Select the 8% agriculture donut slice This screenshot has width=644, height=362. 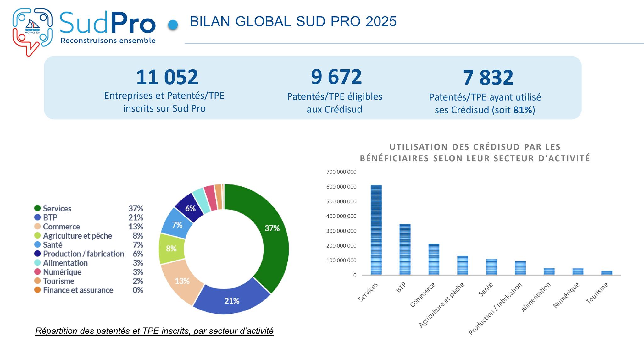[x=171, y=249]
